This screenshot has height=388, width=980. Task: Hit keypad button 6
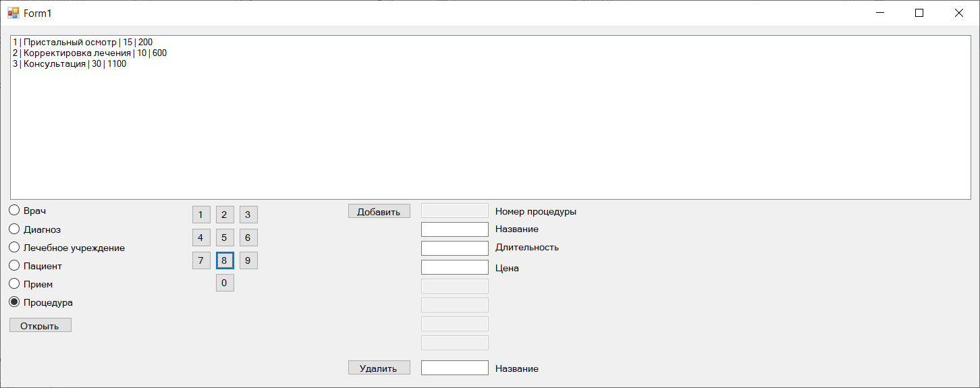point(248,238)
